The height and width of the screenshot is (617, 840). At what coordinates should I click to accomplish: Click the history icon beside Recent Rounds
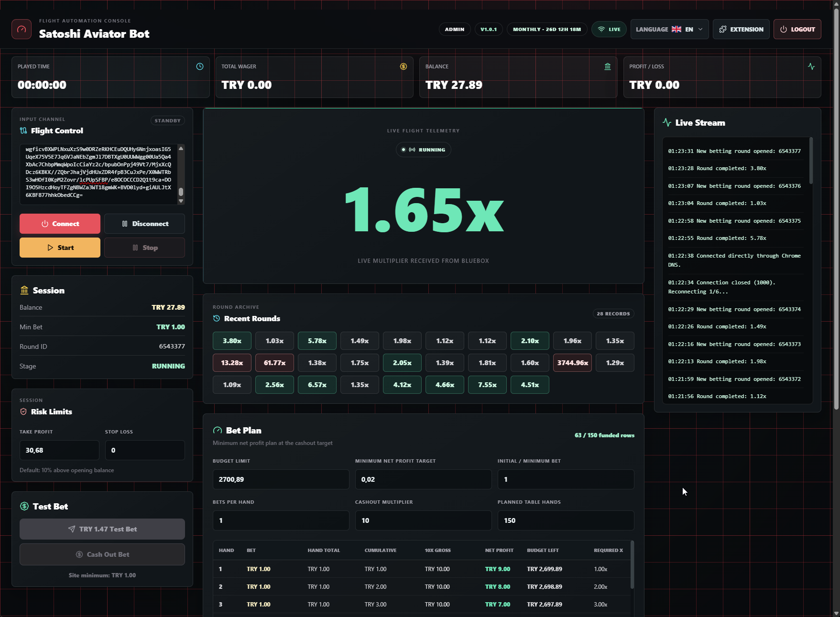pos(217,318)
